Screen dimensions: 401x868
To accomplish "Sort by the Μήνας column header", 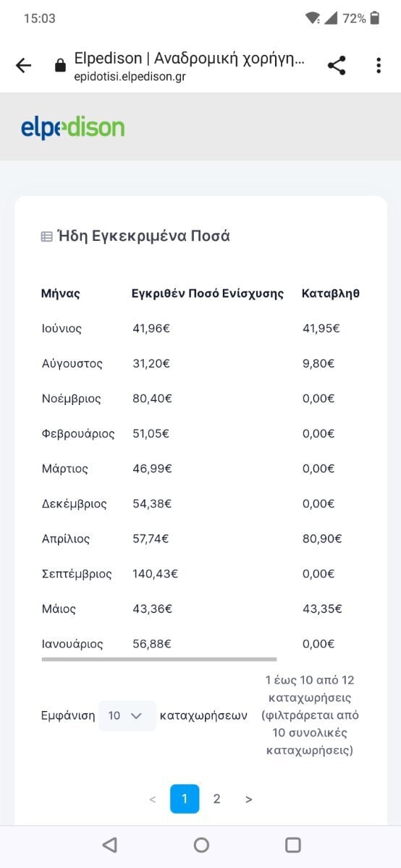I will point(61,294).
